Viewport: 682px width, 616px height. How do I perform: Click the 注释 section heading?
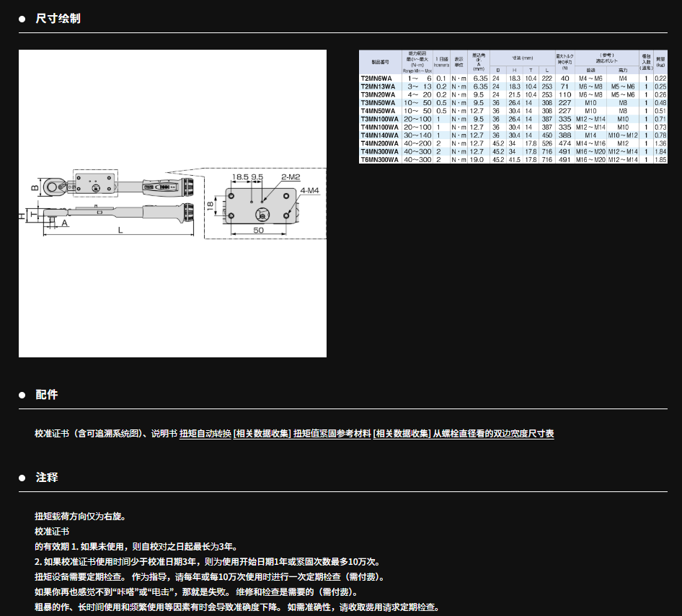47,478
